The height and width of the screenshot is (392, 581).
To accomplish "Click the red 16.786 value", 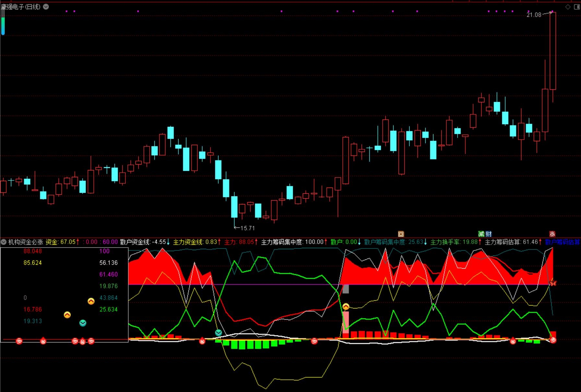I will (x=33, y=309).
